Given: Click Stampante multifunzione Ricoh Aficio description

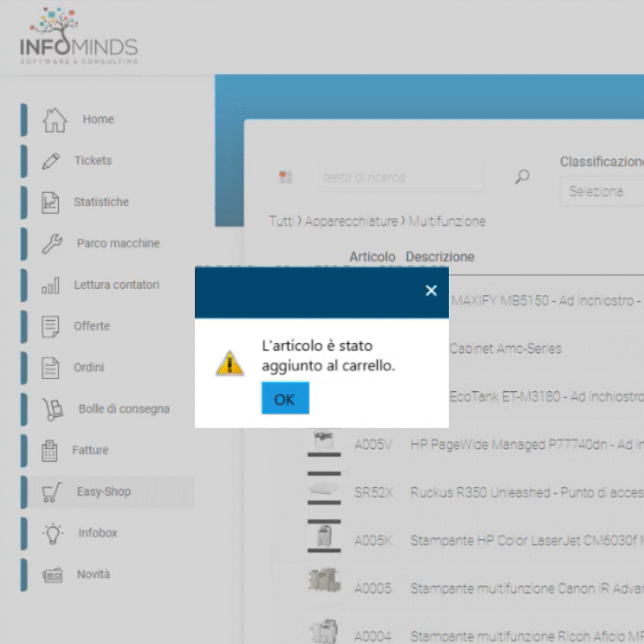Looking at the screenshot, I should (x=527, y=636).
